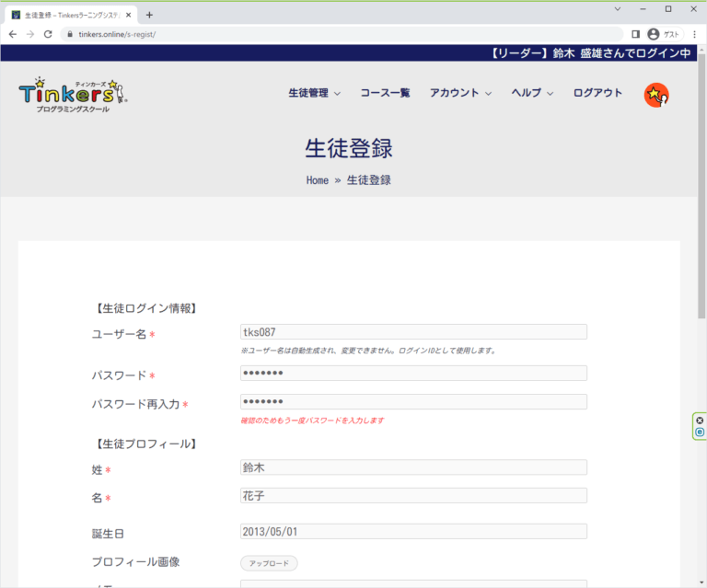
Task: Open the コース一覧 menu item
Action: (x=385, y=93)
